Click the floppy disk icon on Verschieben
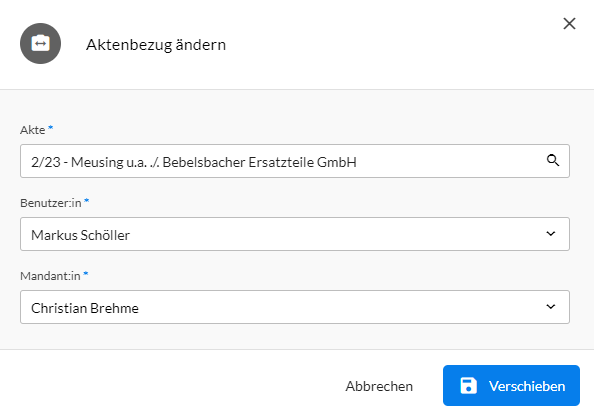Screen dimensions: 594x419 tap(468, 386)
